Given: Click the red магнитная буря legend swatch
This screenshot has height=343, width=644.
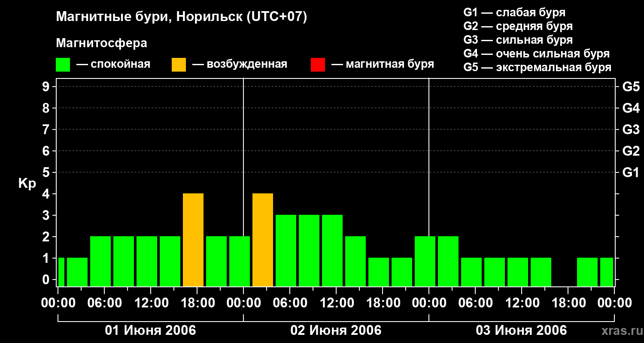Looking at the screenshot, I should [x=318, y=65].
